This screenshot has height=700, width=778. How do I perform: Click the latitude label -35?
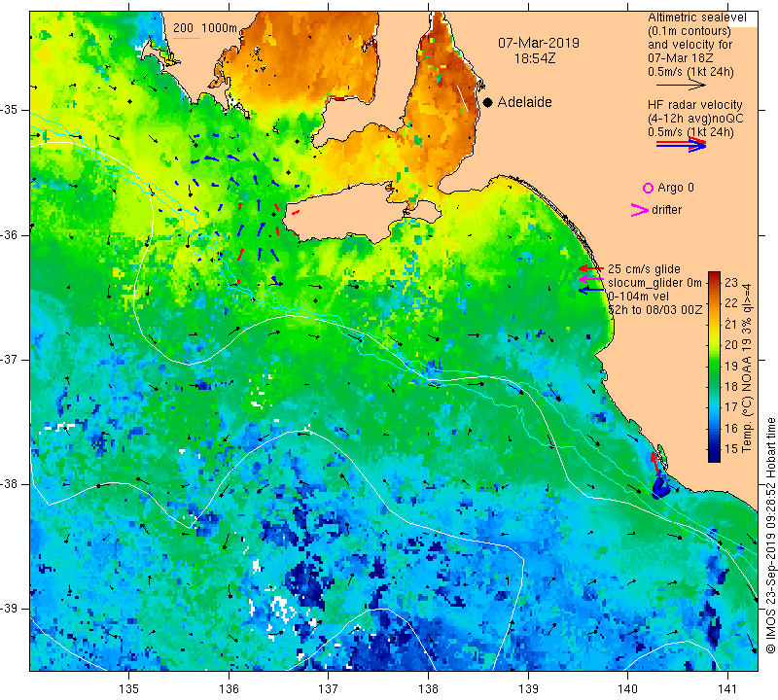[9, 109]
